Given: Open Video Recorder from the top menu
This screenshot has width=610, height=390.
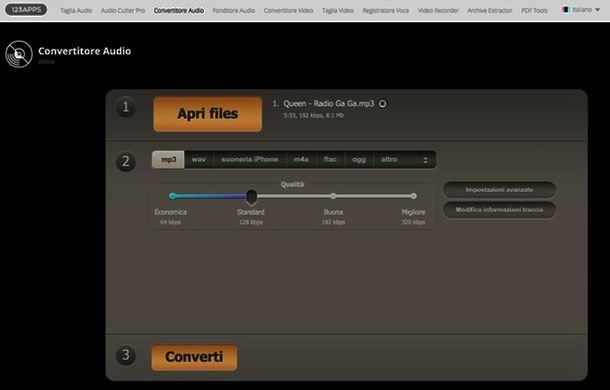Looking at the screenshot, I should click(438, 11).
